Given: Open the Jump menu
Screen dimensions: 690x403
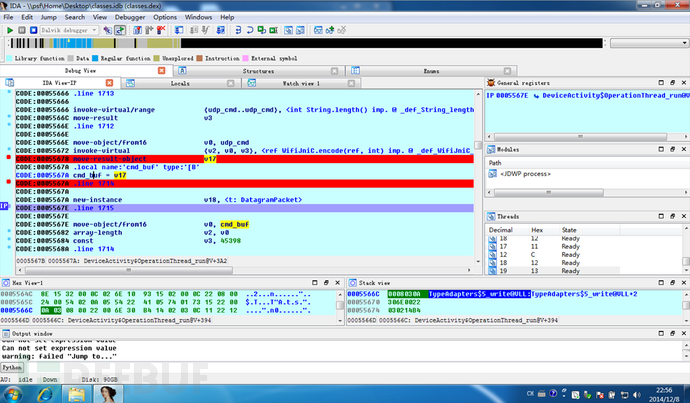Looking at the screenshot, I should (x=48, y=17).
